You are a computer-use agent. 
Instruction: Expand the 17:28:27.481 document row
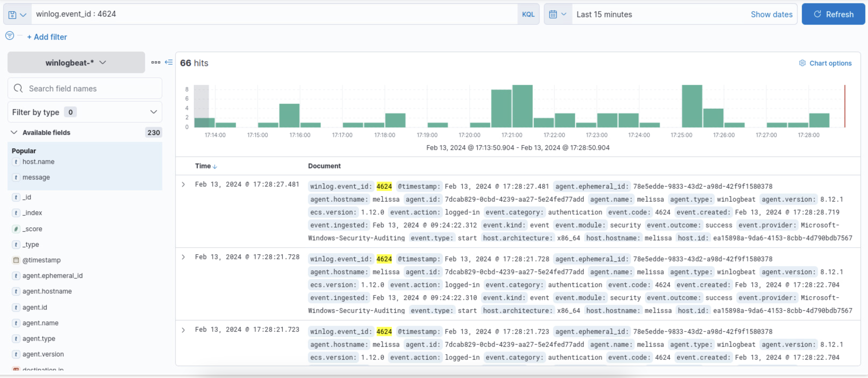click(x=183, y=184)
